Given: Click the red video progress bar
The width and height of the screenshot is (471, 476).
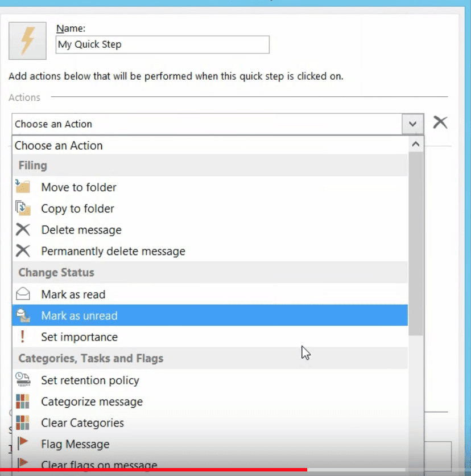Looking at the screenshot, I should 154,470.
